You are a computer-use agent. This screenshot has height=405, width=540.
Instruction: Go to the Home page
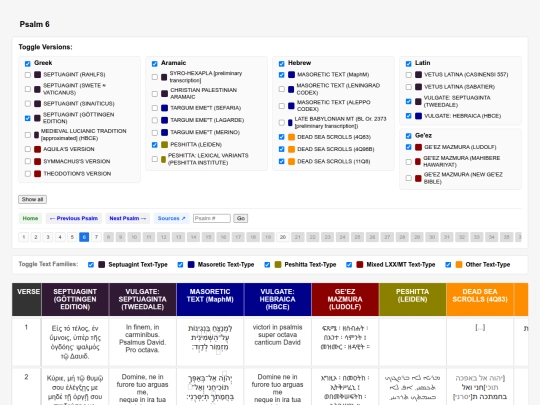[x=30, y=218]
